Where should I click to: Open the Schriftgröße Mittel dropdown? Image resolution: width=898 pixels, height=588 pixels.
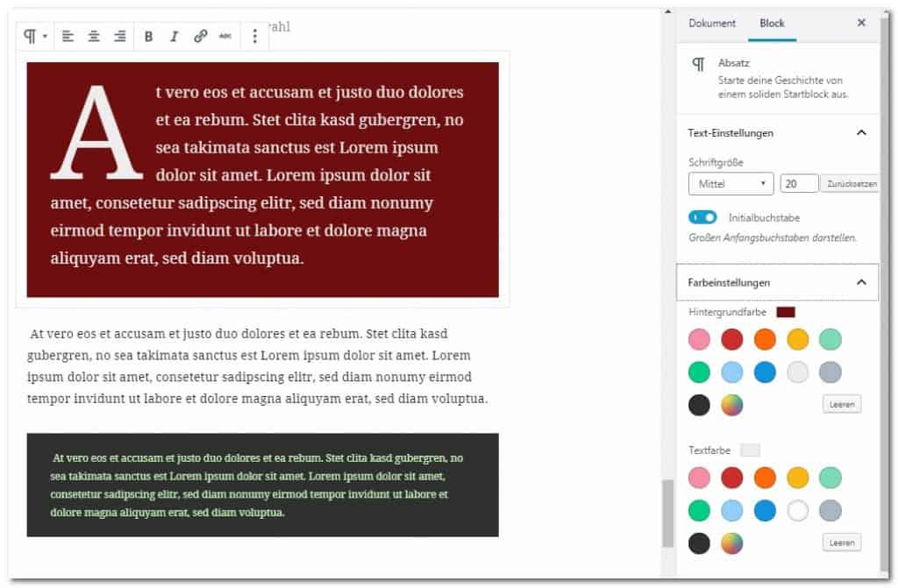(x=731, y=184)
